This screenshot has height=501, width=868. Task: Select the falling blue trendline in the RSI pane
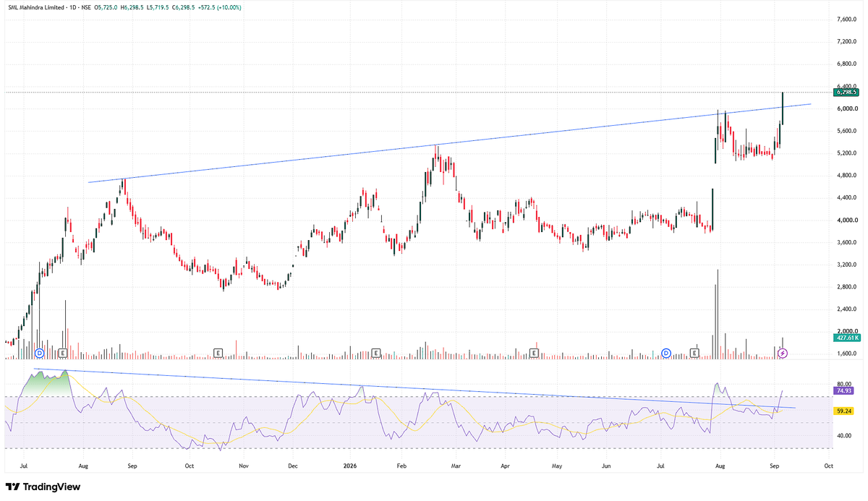[x=414, y=388]
